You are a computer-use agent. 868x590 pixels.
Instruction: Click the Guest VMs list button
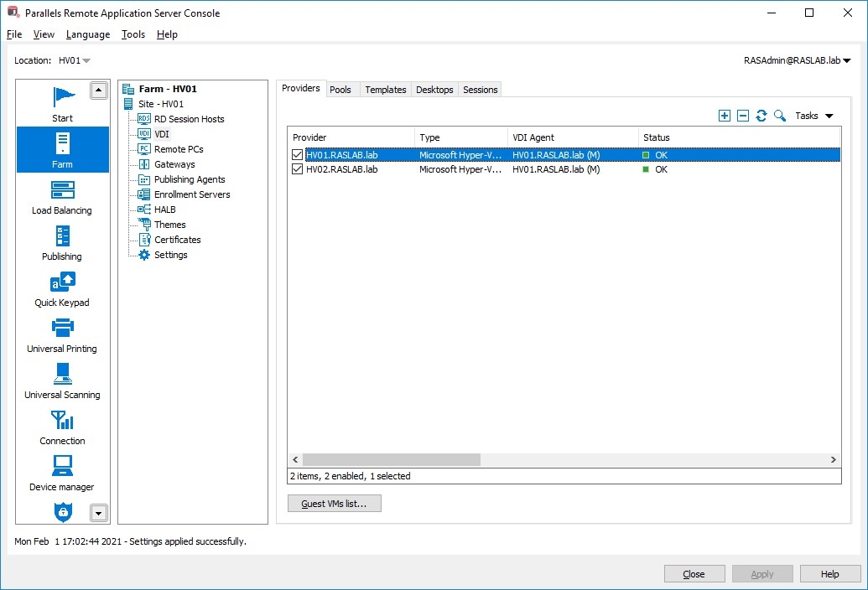pyautogui.click(x=334, y=503)
